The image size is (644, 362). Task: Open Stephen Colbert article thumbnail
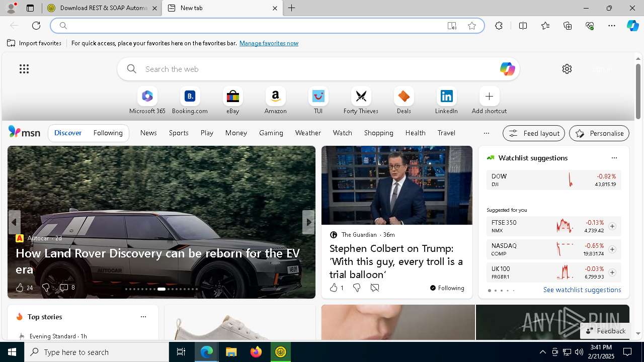tap(397, 185)
